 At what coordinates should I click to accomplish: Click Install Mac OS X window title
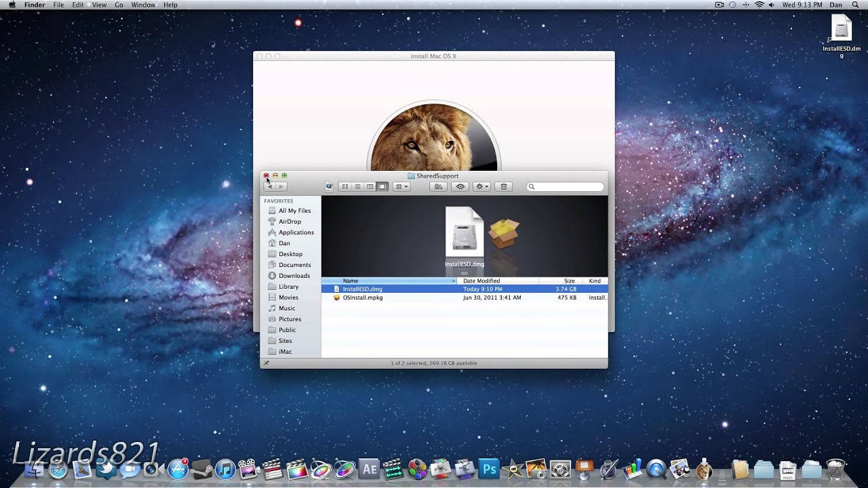coord(433,56)
